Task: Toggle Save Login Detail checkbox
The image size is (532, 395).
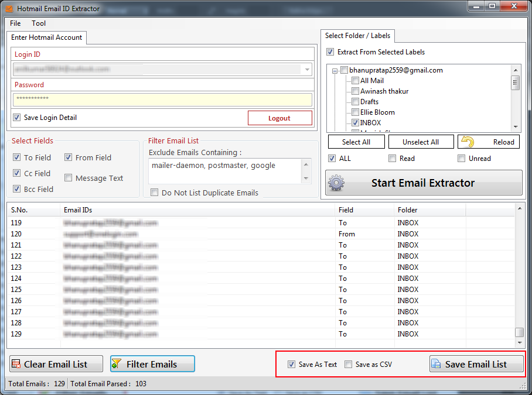Action: click(16, 118)
